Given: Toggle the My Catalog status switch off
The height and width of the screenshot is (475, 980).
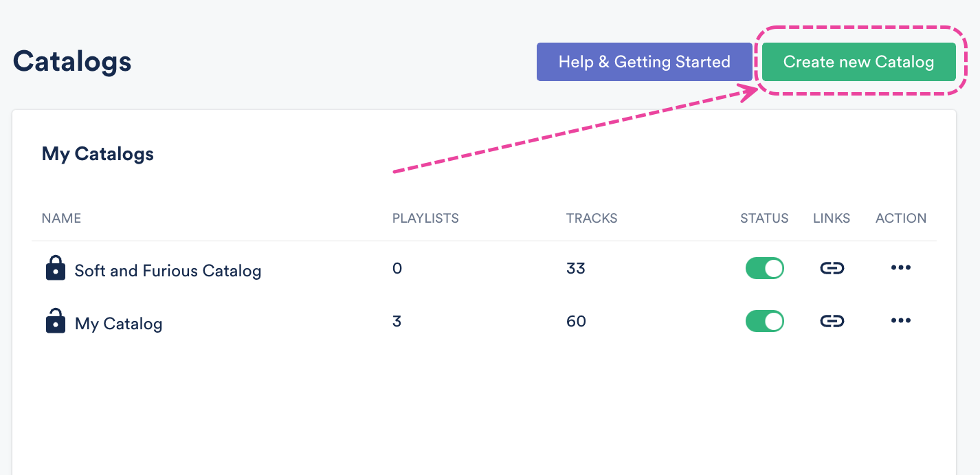Looking at the screenshot, I should [x=764, y=321].
